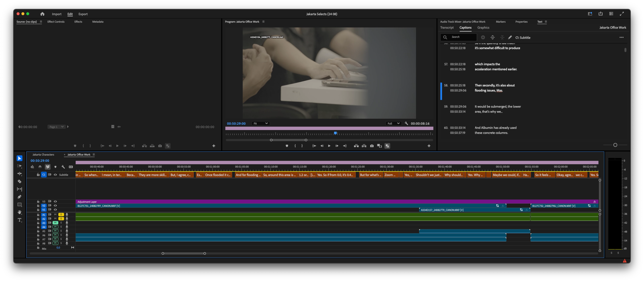
Task: Select caption 59 about submerged lower area
Action: click(x=497, y=109)
